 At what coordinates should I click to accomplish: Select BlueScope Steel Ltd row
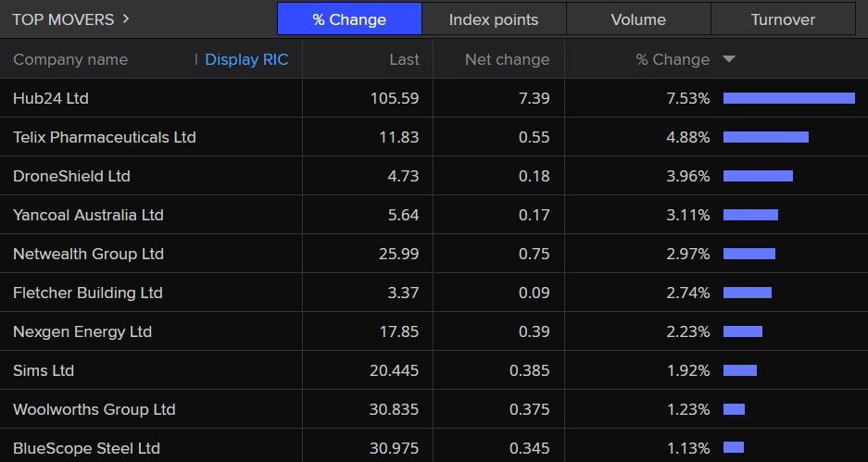[x=86, y=448]
